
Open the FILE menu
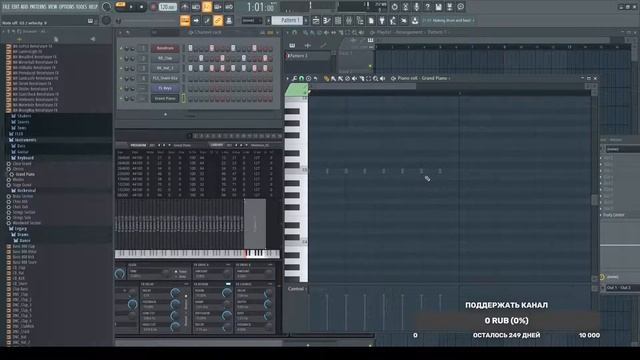pyautogui.click(x=6, y=7)
